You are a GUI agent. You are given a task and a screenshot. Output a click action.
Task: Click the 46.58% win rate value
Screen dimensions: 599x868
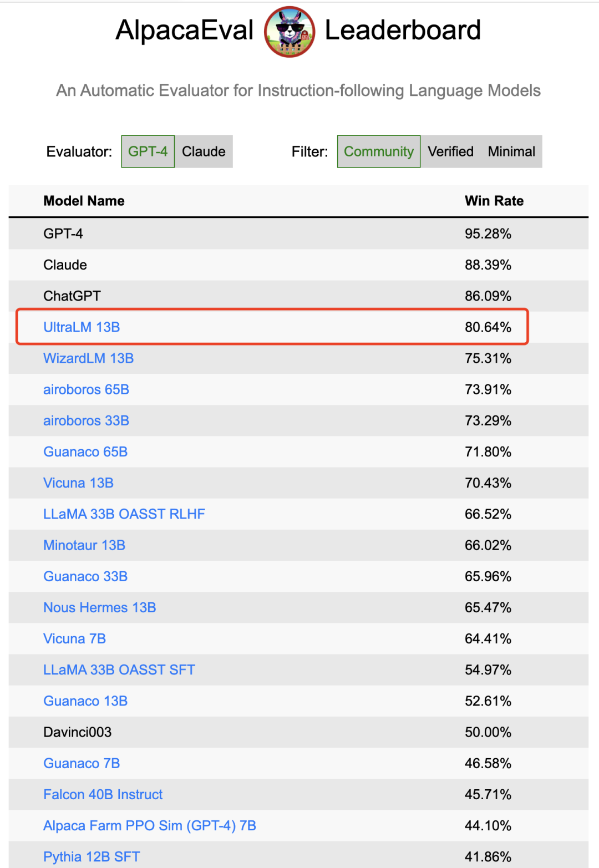(488, 763)
